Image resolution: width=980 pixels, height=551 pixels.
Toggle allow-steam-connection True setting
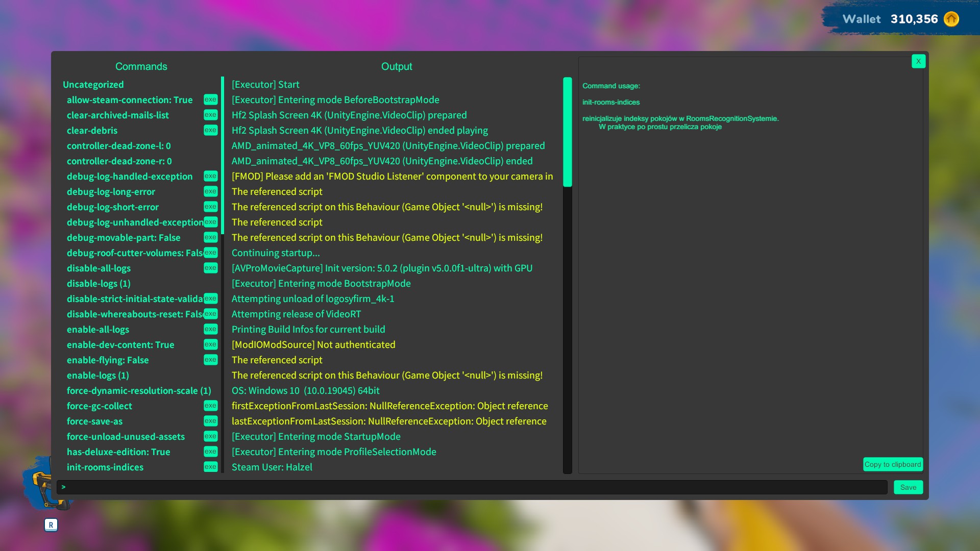(x=210, y=99)
